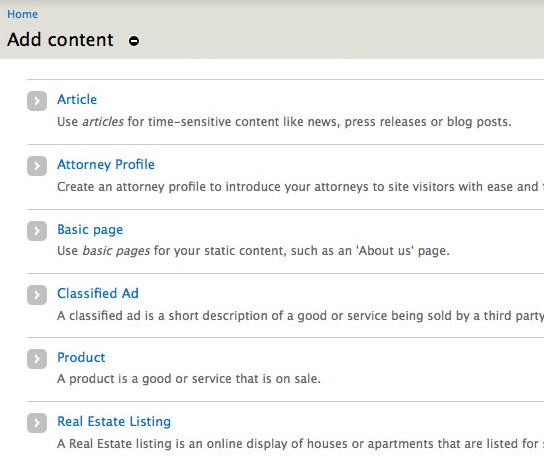Click the description 'A Real Estate listing is an online display'

click(300, 444)
